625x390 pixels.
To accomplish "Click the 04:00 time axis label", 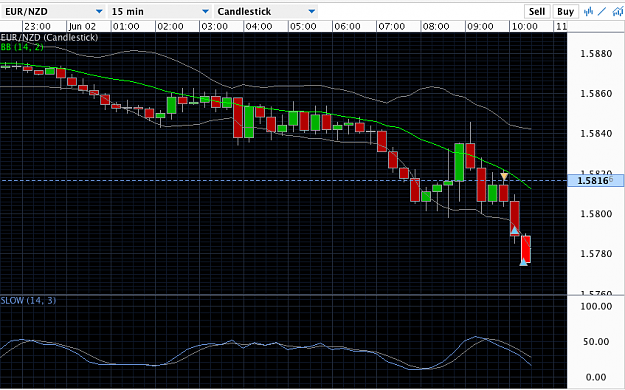I will 259,27.
